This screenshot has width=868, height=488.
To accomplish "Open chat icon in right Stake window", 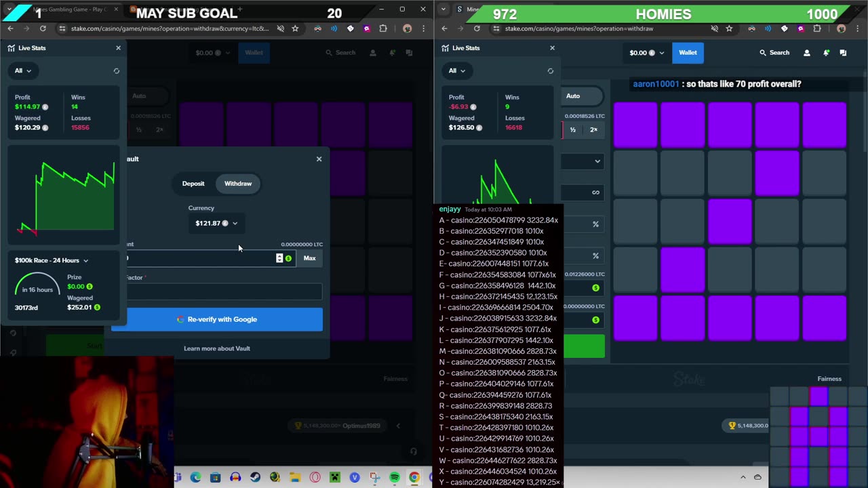I will pos(843,53).
